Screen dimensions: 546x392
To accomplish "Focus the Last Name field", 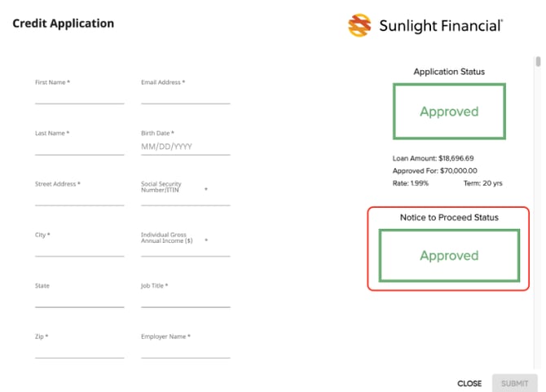I will [x=79, y=147].
